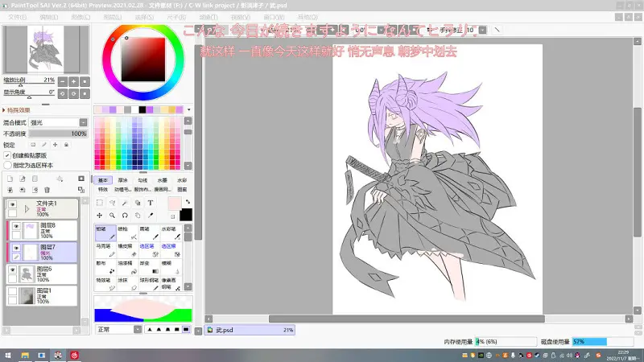Select the eyedropper color picker tool
The image size is (644, 362).
click(151, 215)
